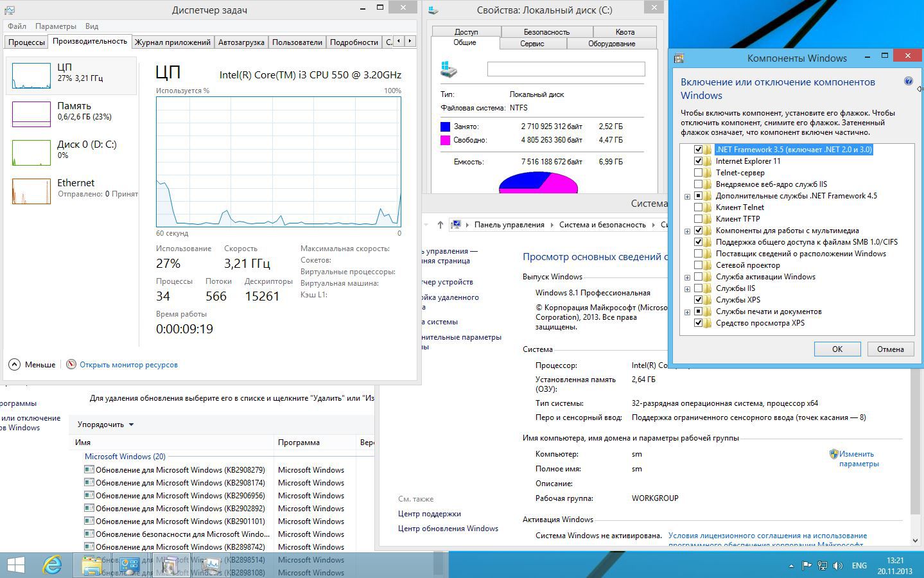Switch to the Автозагрузка tab
Viewport: 924px width, 578px height.
(241, 42)
